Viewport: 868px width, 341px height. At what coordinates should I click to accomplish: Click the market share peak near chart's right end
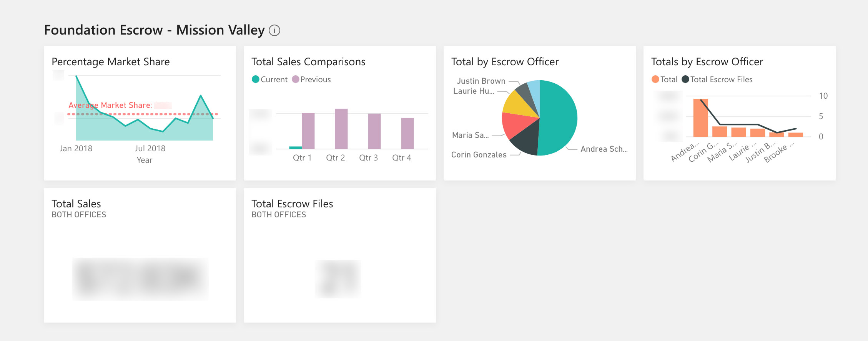(x=201, y=96)
